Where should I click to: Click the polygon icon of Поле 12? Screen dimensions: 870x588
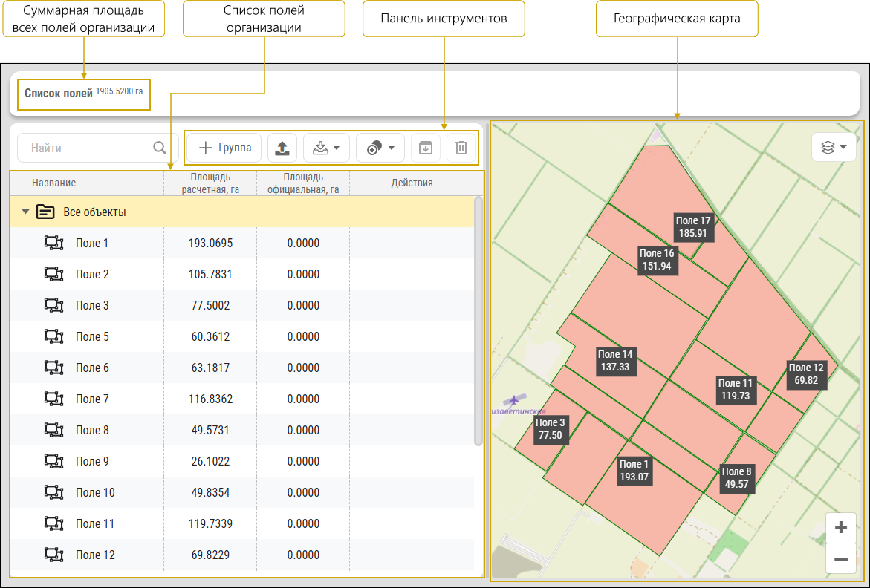coord(53,554)
